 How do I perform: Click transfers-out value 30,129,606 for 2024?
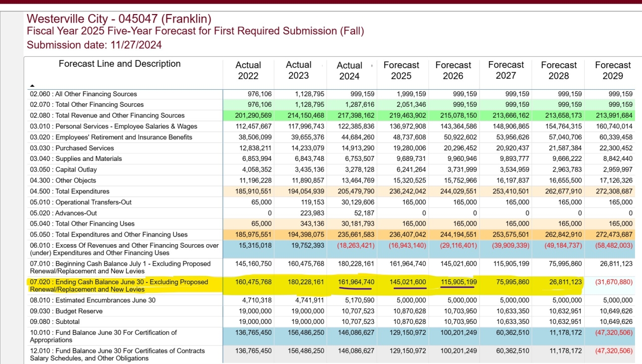(x=358, y=202)
